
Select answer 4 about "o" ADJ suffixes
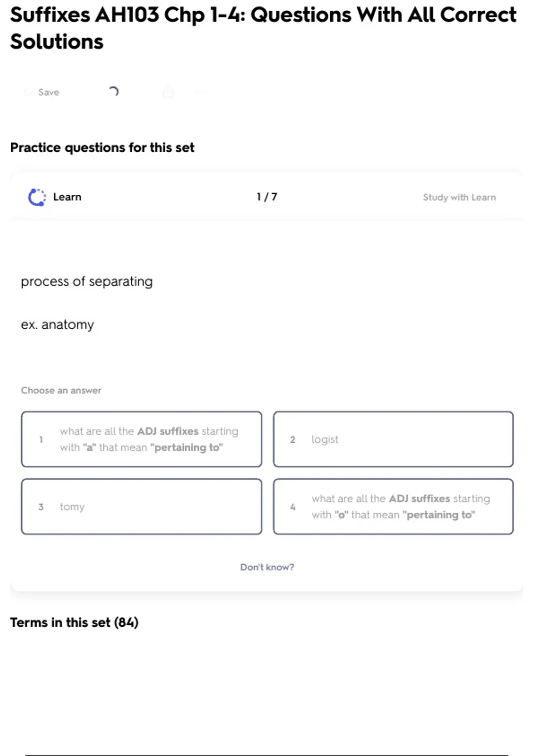(393, 507)
